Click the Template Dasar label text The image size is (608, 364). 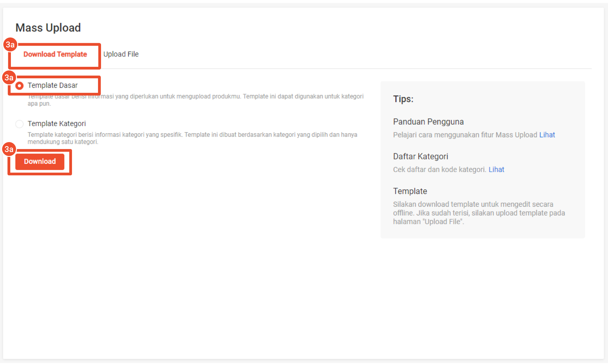click(x=53, y=86)
